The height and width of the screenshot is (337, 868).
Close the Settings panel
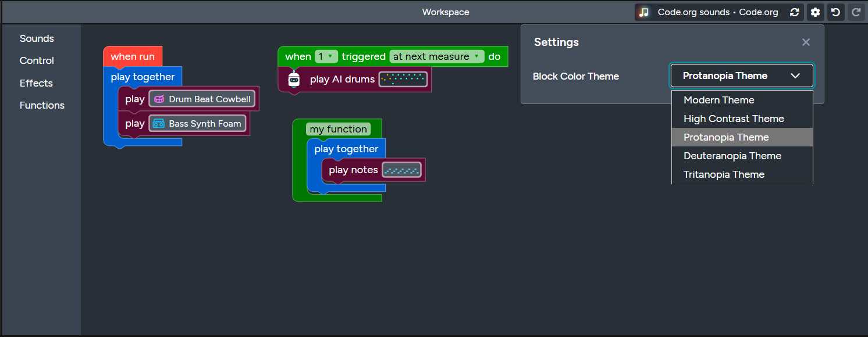click(x=806, y=42)
